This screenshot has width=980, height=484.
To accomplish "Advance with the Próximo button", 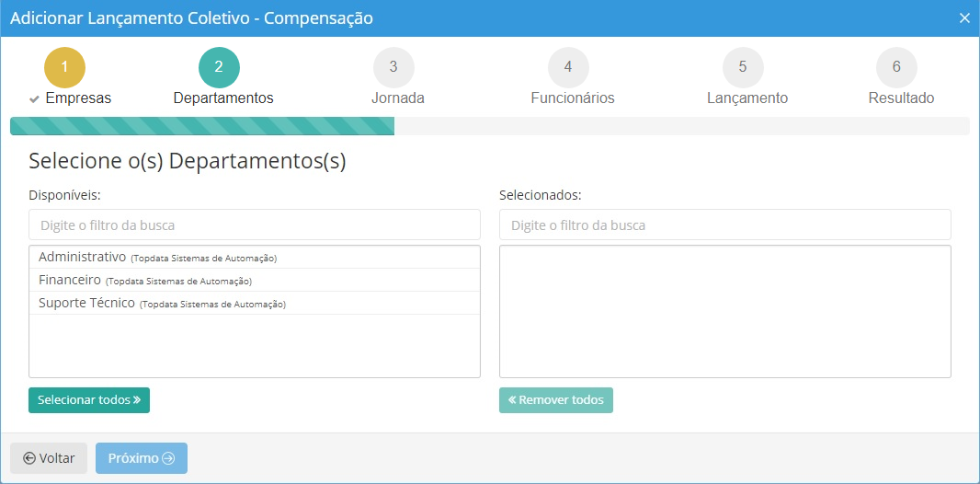I will point(142,458).
